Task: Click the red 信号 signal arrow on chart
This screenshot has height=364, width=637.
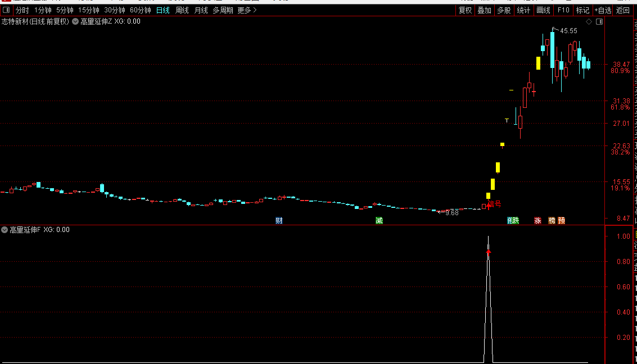Action: pos(489,206)
